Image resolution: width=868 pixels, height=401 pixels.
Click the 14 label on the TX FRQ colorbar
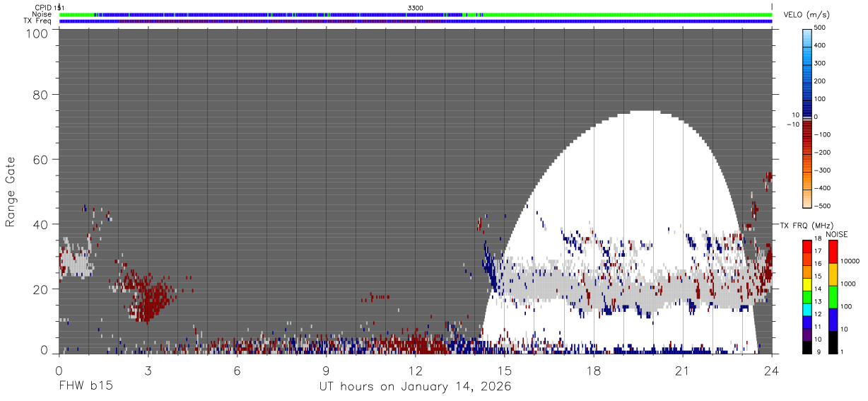click(x=819, y=289)
